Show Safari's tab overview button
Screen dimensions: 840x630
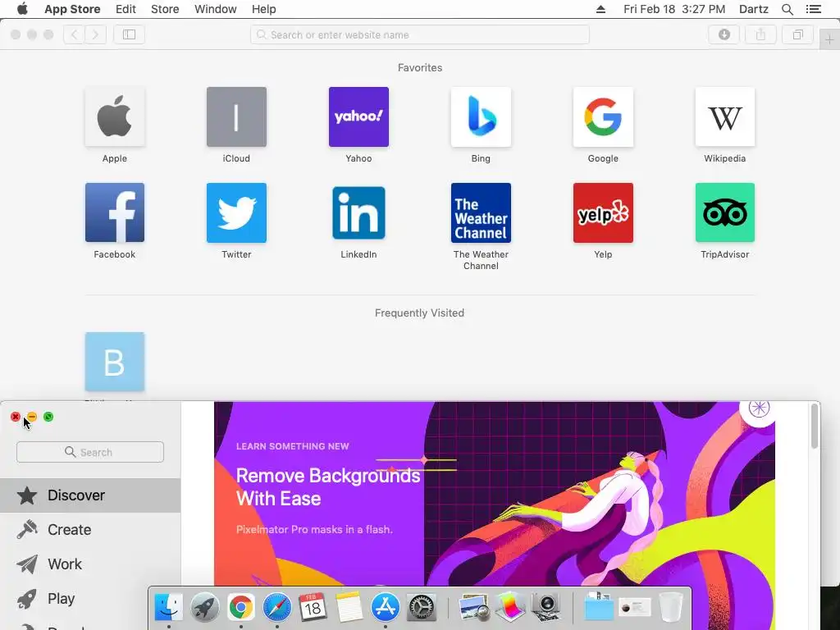tap(797, 34)
